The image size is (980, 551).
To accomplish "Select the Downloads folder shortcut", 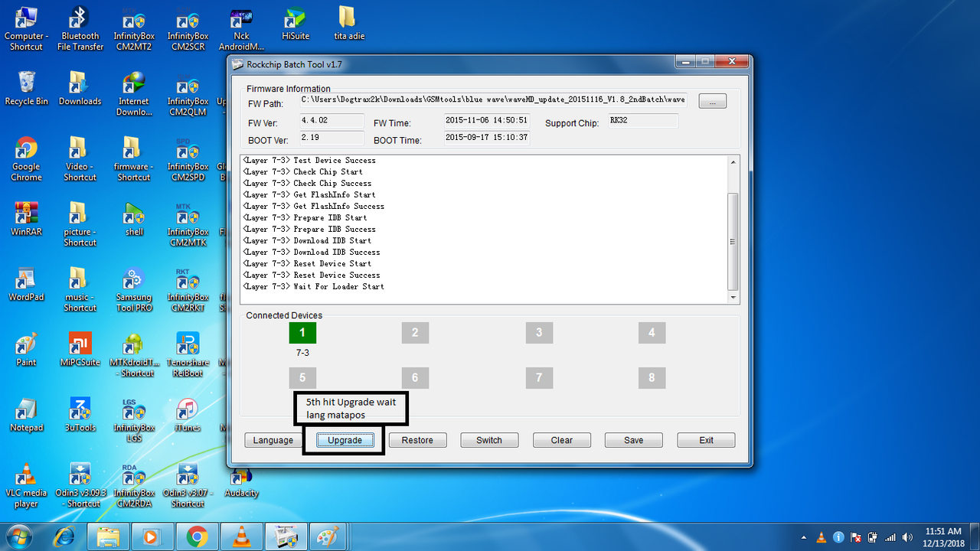I will coord(80,88).
